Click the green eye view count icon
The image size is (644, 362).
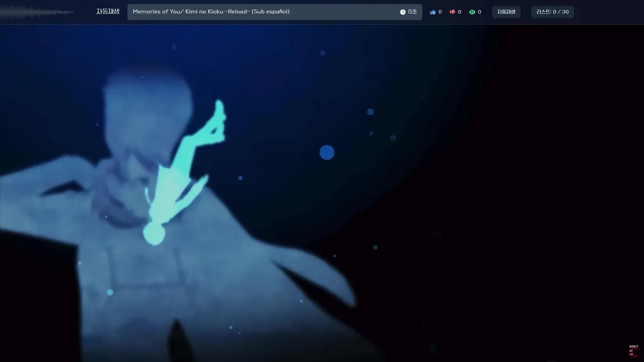pyautogui.click(x=472, y=12)
